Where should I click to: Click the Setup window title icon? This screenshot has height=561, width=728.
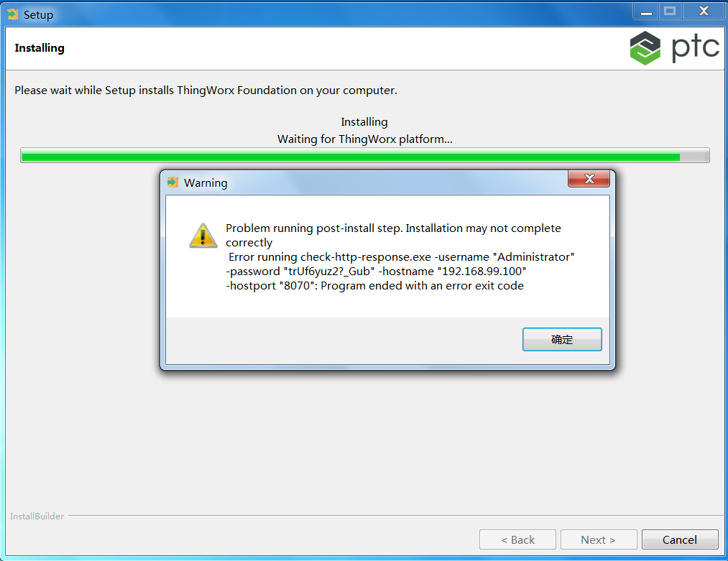click(12, 14)
